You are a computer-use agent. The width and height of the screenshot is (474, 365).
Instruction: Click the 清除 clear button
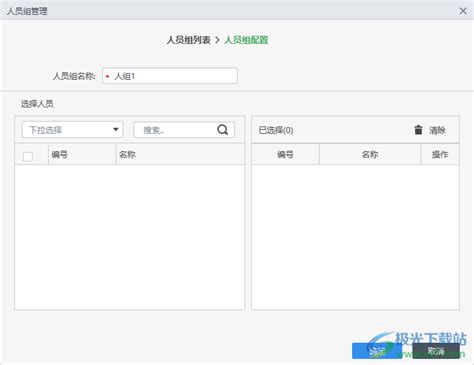pyautogui.click(x=437, y=130)
